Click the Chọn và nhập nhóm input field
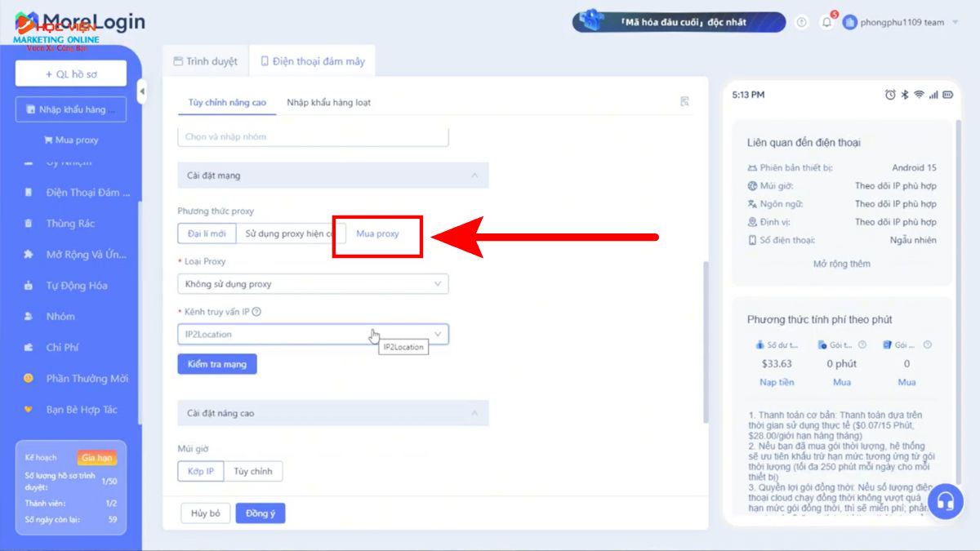Image resolution: width=980 pixels, height=551 pixels. pos(312,136)
